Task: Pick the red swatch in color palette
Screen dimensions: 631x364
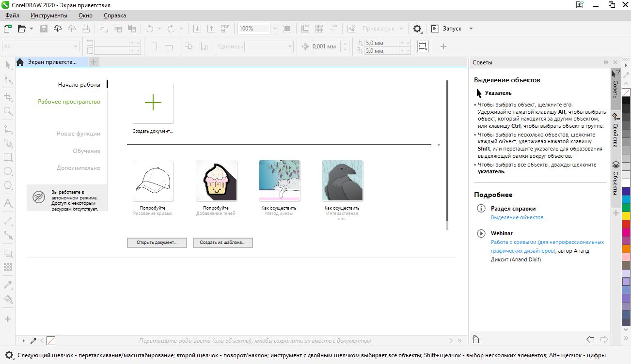Action: point(626,224)
